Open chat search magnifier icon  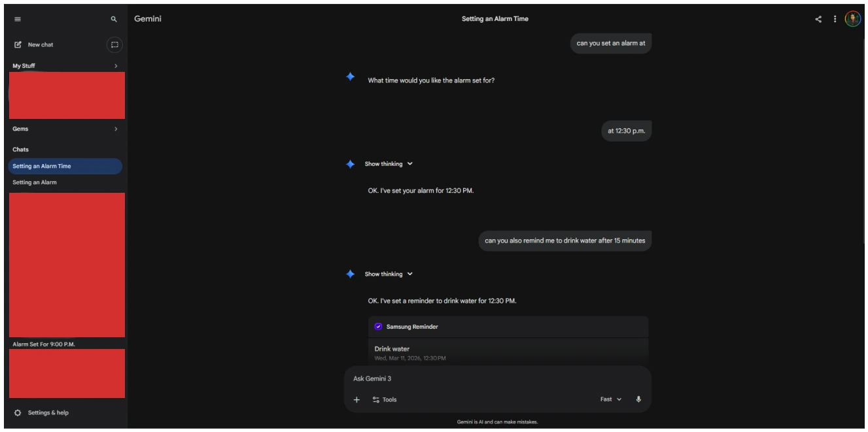tap(114, 20)
